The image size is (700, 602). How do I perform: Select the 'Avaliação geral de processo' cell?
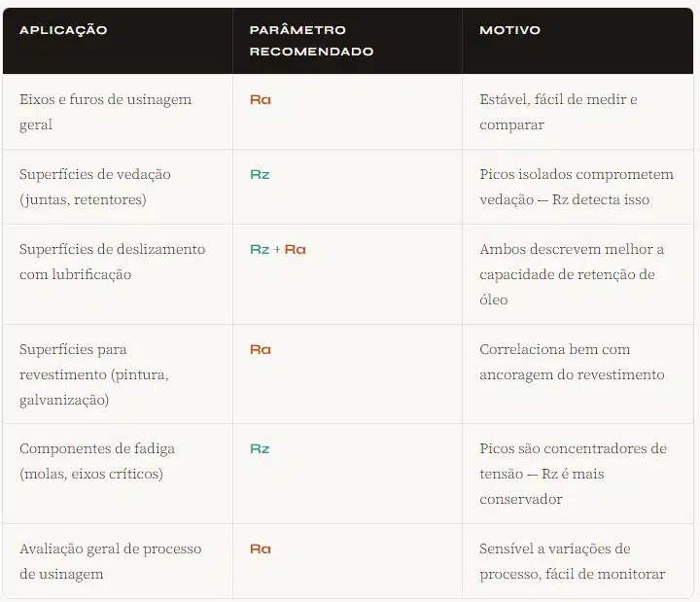(110, 561)
